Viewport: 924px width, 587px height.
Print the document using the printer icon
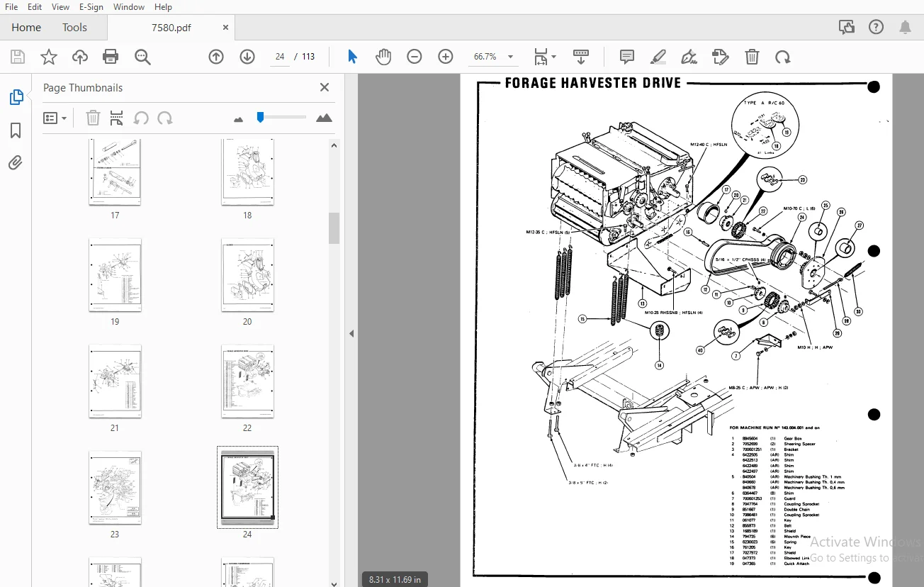pos(111,57)
